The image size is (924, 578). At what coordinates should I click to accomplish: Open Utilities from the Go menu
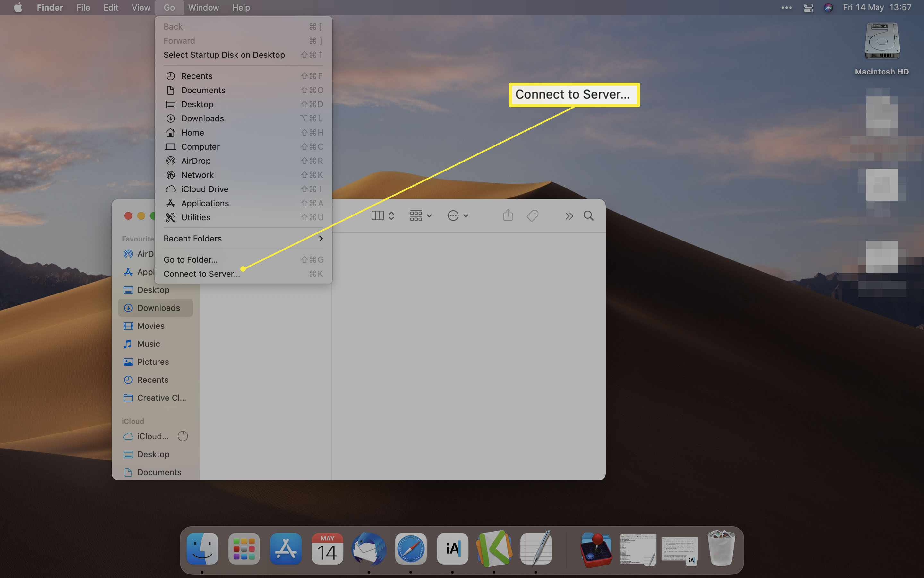click(x=243, y=217)
